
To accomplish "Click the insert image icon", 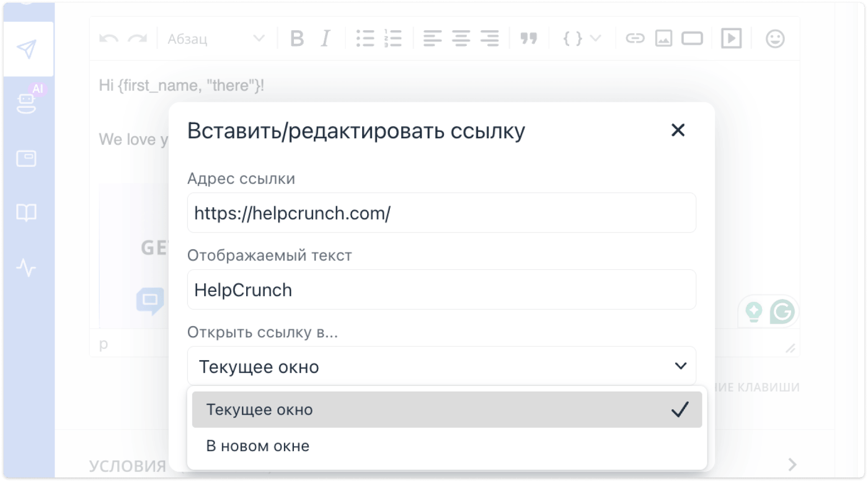I will coord(663,39).
